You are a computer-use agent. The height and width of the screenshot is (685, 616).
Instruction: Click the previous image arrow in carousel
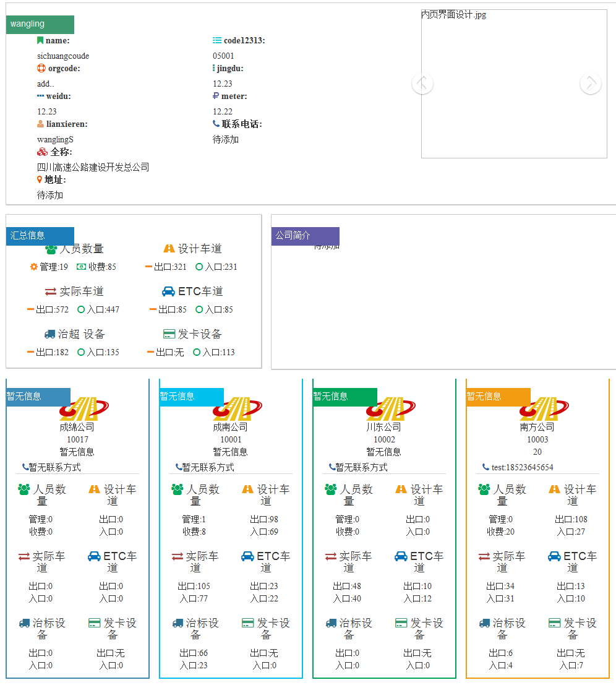click(422, 83)
